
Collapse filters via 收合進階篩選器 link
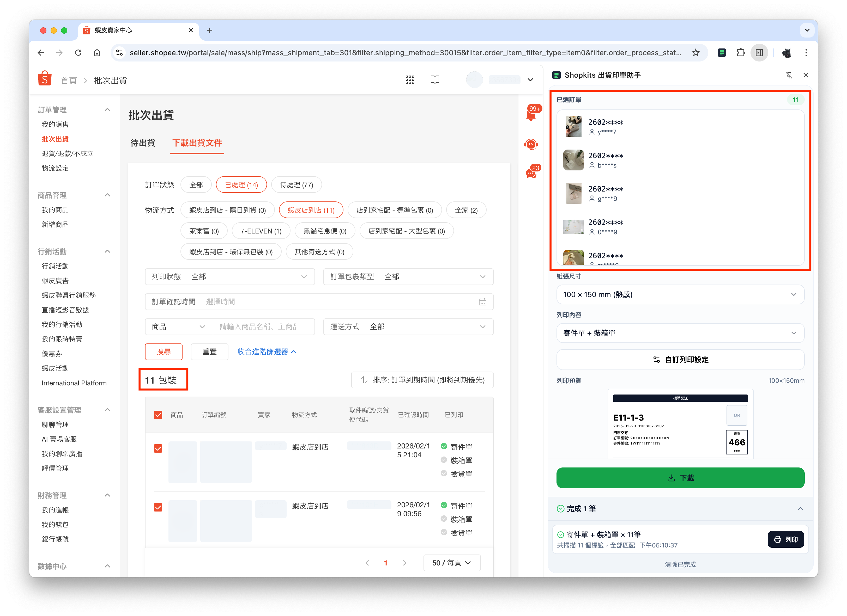pos(267,352)
